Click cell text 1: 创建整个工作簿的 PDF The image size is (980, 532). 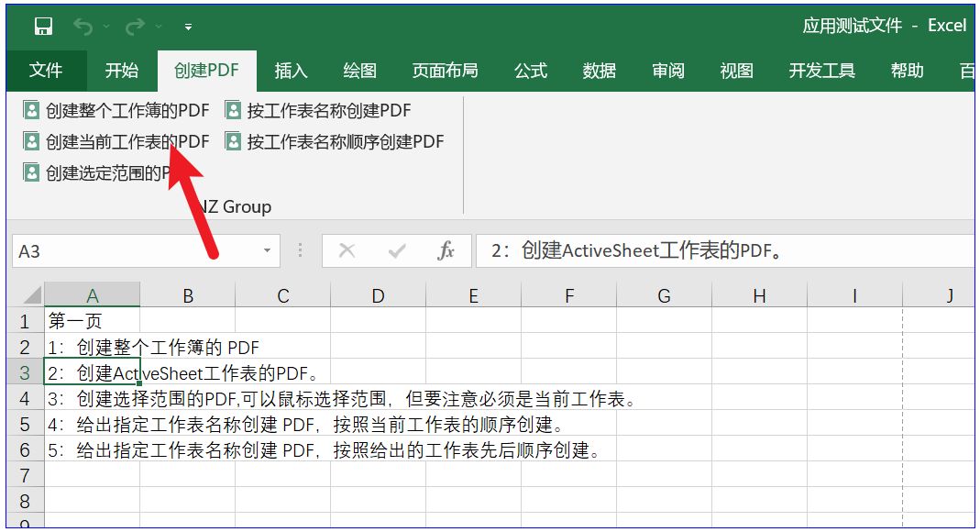coord(153,347)
